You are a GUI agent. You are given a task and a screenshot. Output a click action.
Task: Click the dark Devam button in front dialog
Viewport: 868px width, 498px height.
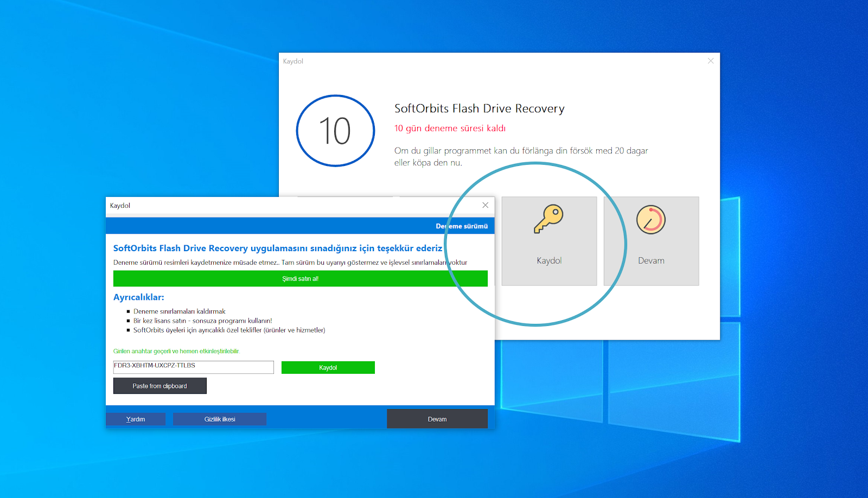[x=437, y=419]
